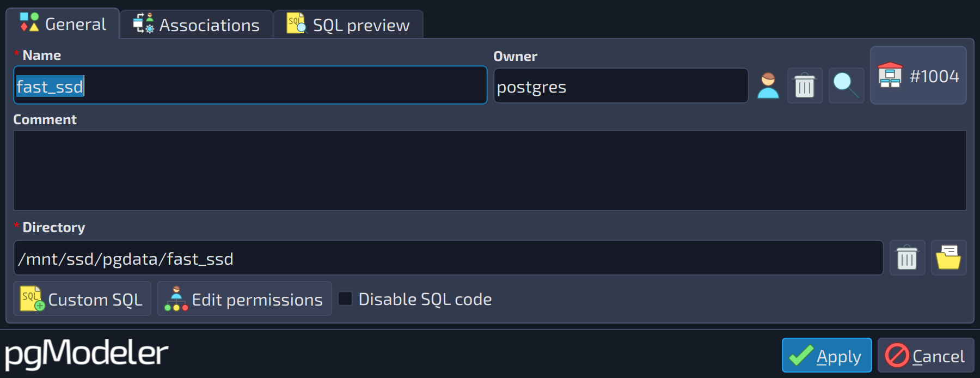Switch to the General tab

63,24
